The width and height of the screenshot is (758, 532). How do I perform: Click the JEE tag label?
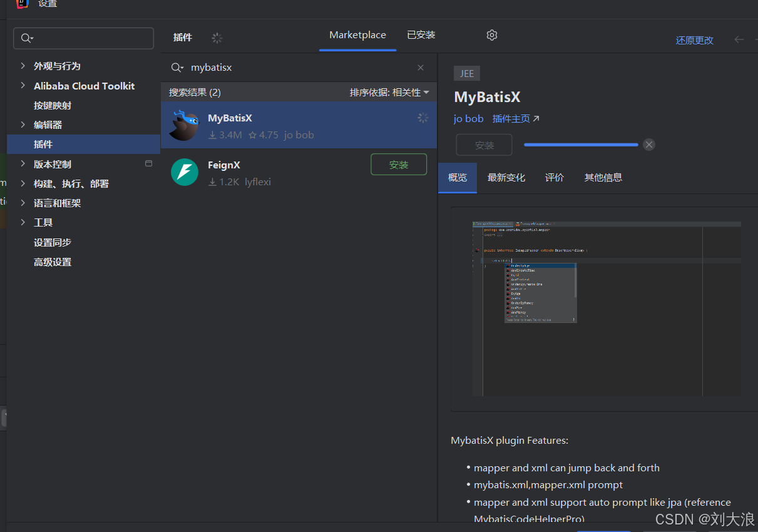coord(467,73)
